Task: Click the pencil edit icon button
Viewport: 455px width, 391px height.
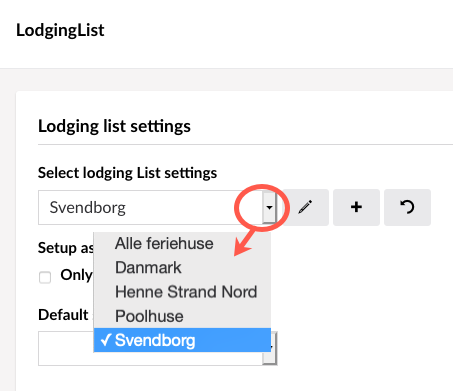Action: tap(306, 207)
